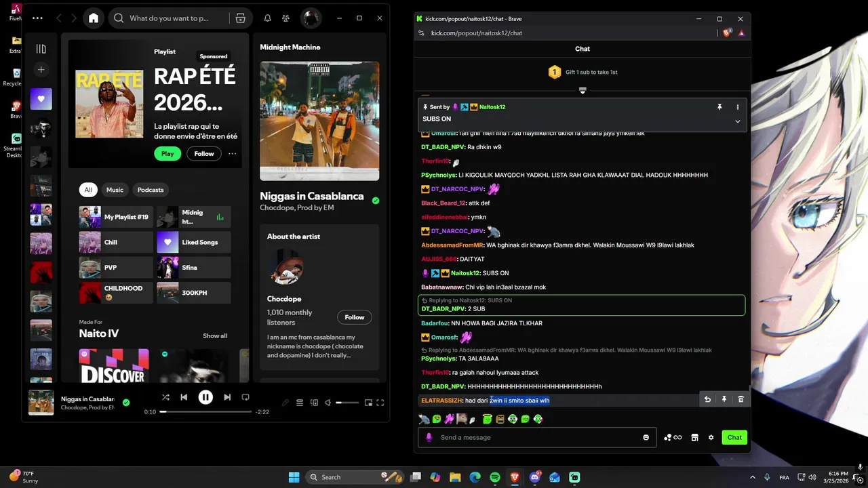Expand the gift leaderboard arrow
This screenshot has height=488, width=868.
[583, 90]
